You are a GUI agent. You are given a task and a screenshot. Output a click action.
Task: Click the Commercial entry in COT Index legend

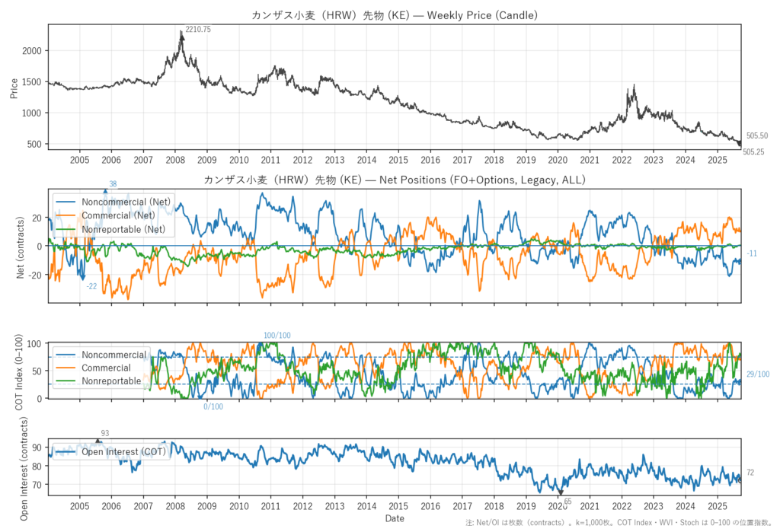pos(106,368)
